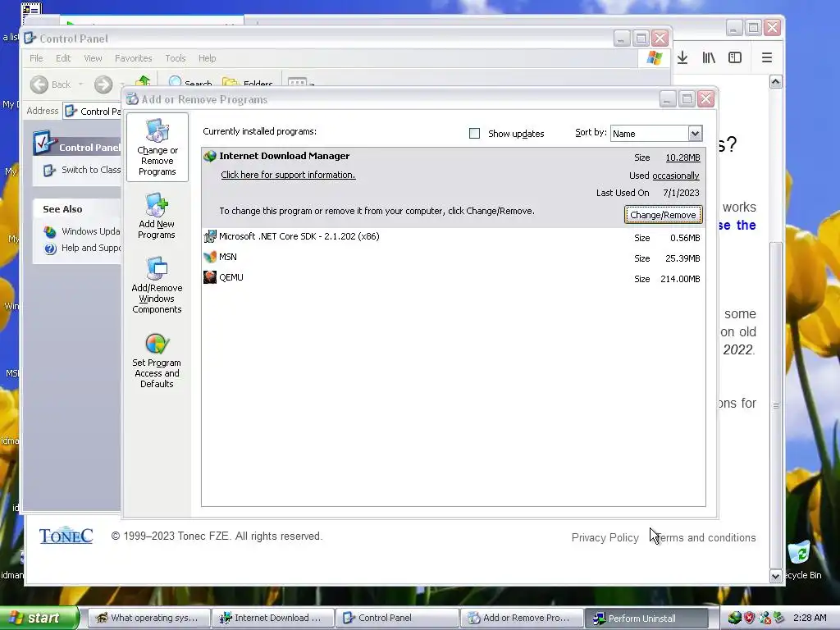Open Add New Programs in sidebar
Image resolution: width=840 pixels, height=630 pixels.
pos(157,217)
